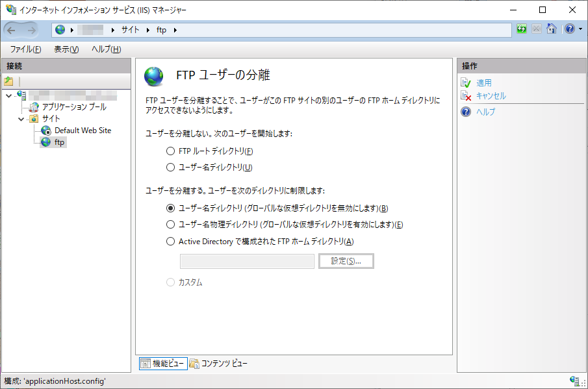
Task: Select Default Web Site in tree
Action: [x=83, y=131]
